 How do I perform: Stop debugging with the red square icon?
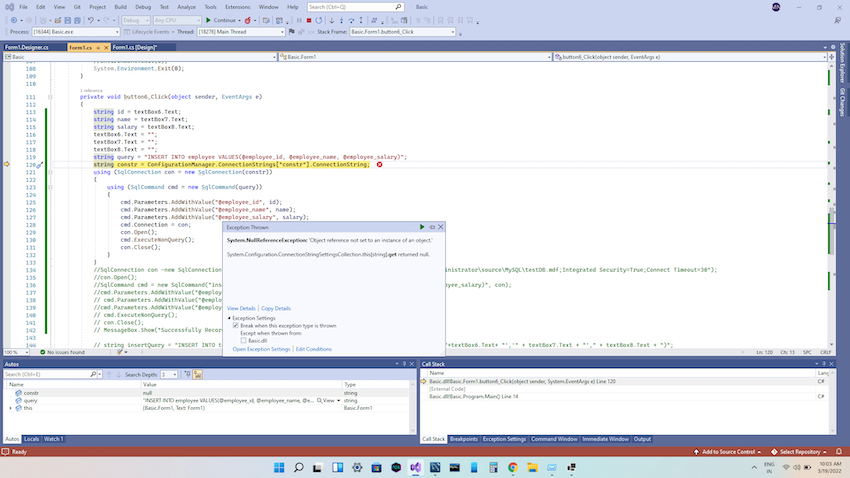(x=308, y=20)
